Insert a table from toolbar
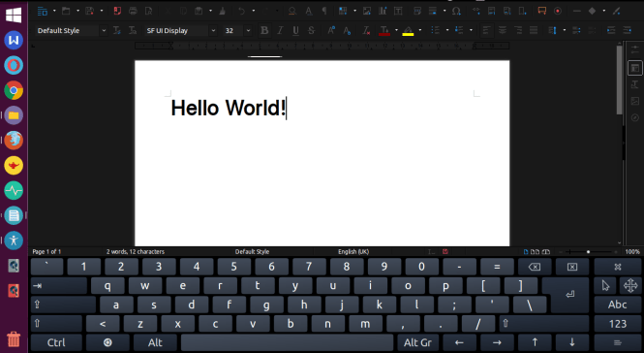 coord(343,11)
